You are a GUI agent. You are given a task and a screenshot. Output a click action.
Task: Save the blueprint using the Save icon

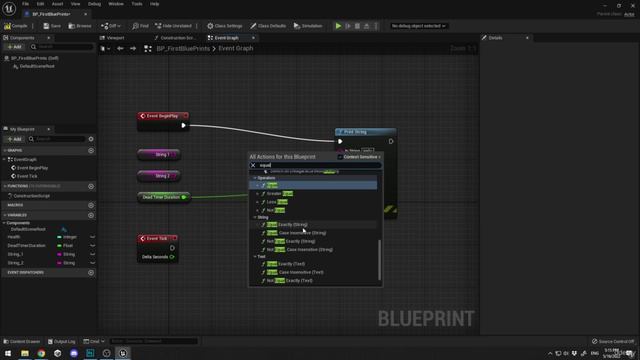tap(52, 26)
